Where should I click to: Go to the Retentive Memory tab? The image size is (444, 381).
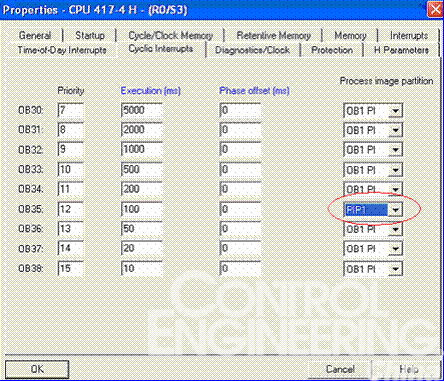coord(273,35)
